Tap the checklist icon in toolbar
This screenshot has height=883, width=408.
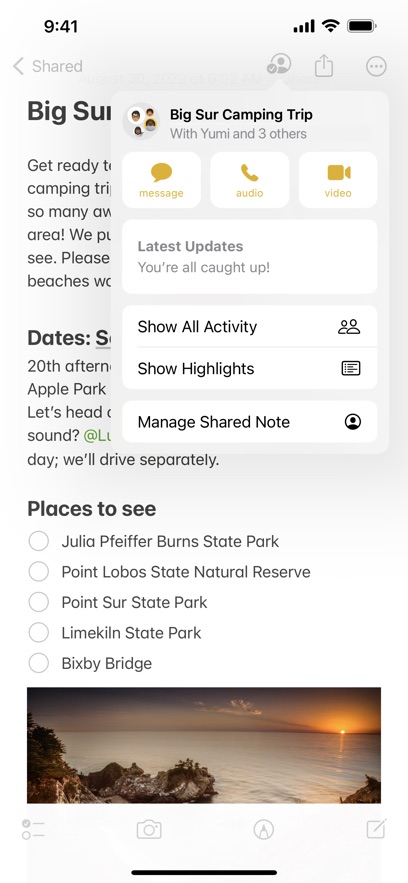(33, 829)
